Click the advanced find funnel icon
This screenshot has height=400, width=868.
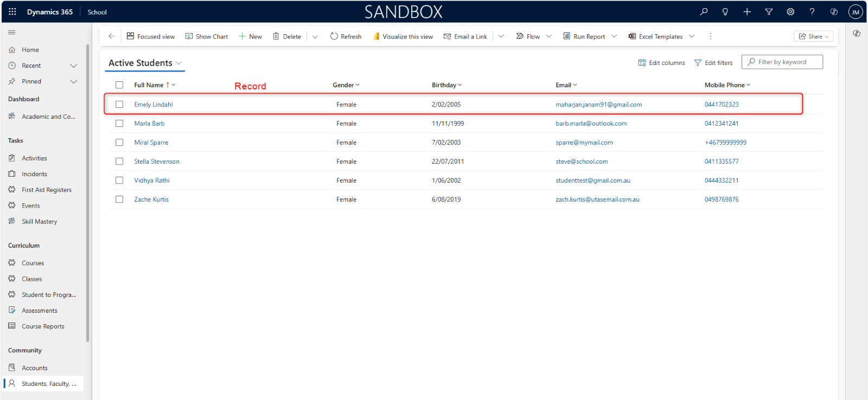[x=769, y=11]
